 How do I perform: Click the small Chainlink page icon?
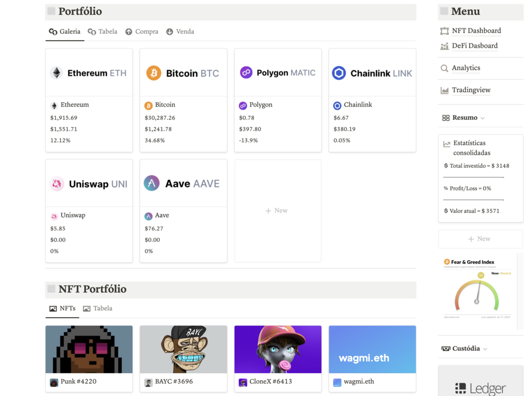coord(337,105)
